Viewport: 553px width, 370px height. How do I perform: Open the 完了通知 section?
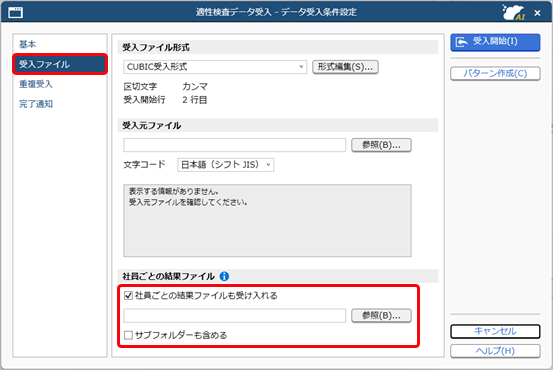click(x=36, y=104)
